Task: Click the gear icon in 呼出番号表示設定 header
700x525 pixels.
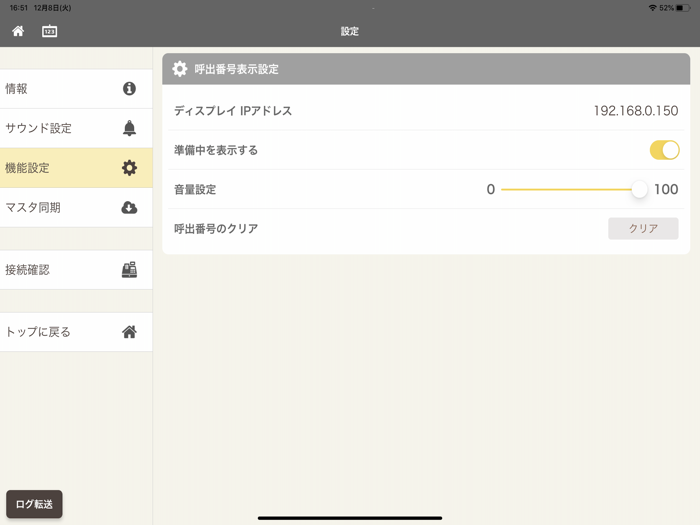Action: pyautogui.click(x=179, y=69)
